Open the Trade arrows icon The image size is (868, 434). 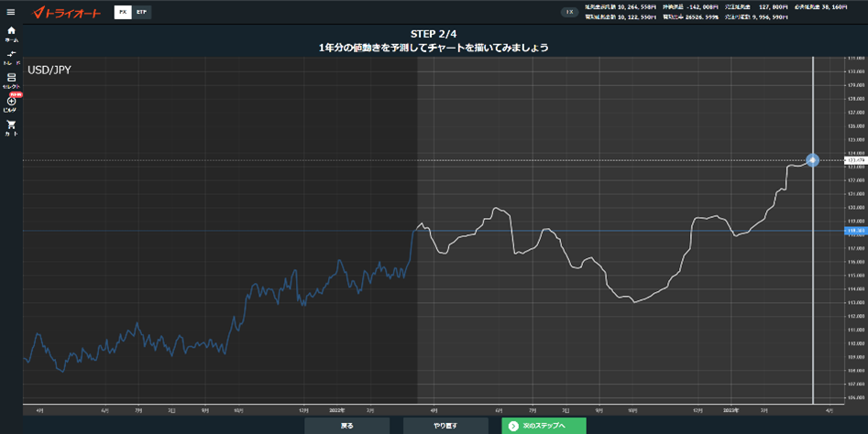[11, 58]
